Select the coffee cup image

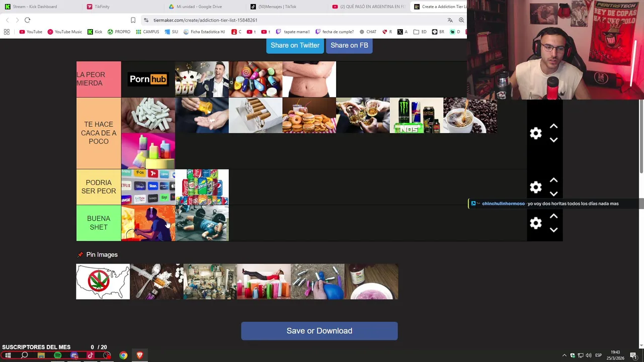(470, 115)
